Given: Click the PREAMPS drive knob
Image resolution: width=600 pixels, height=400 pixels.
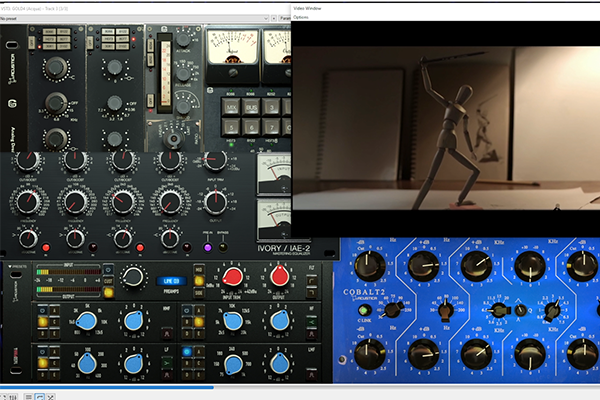Looking at the screenshot, I should tap(133, 277).
